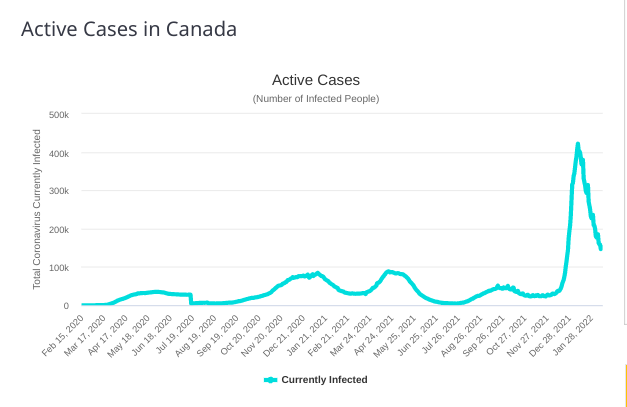Select the Number of Infected People subtitle
Viewport: 627px width, 407px height.
(315, 99)
